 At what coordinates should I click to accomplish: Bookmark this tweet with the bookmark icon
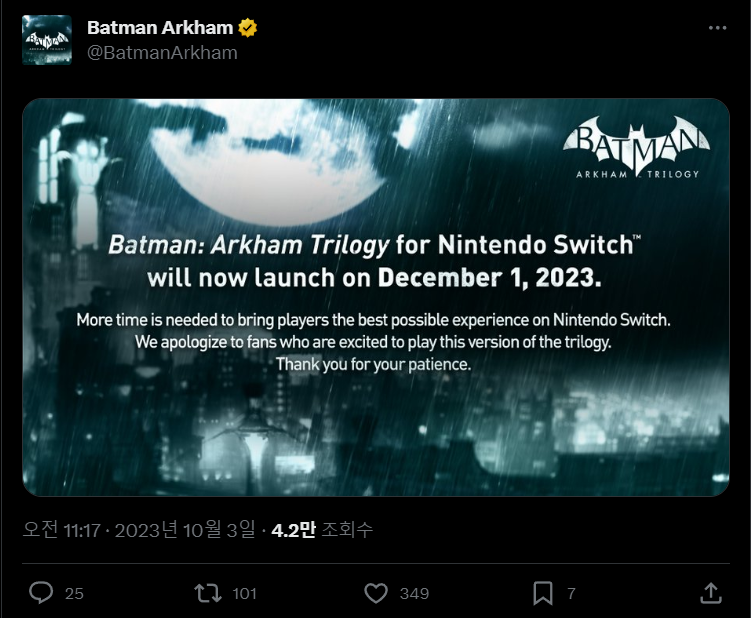542,593
